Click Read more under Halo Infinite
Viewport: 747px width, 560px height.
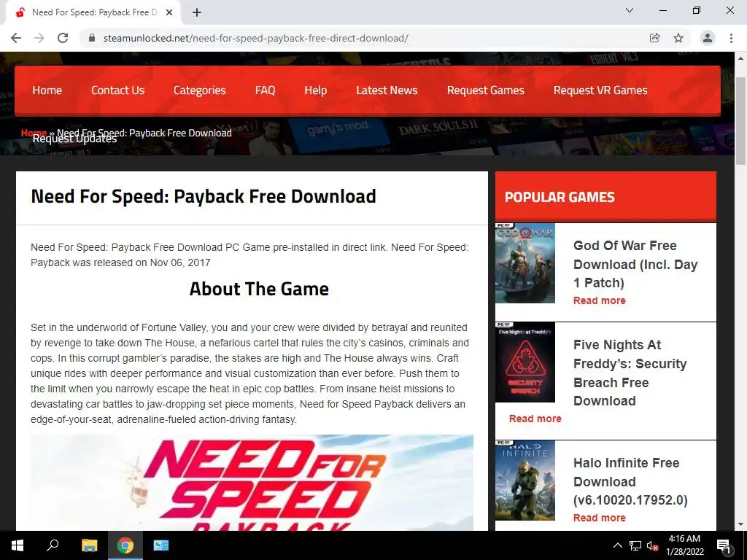[x=600, y=518]
